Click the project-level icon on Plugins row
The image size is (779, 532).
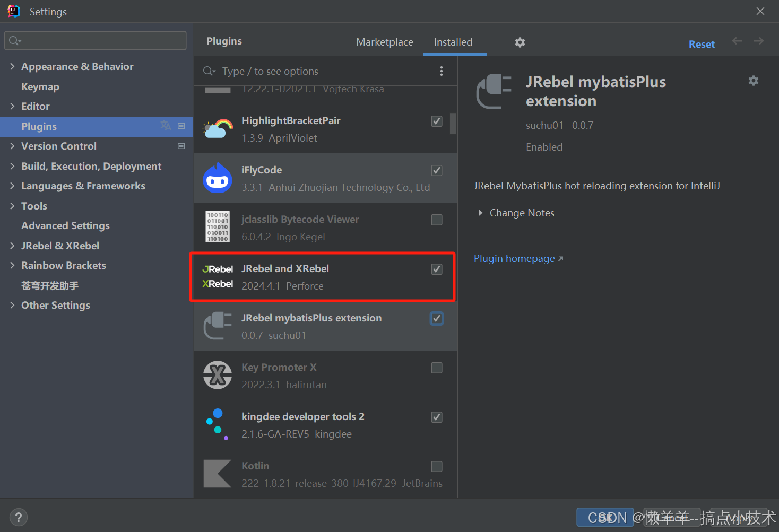[x=181, y=126]
